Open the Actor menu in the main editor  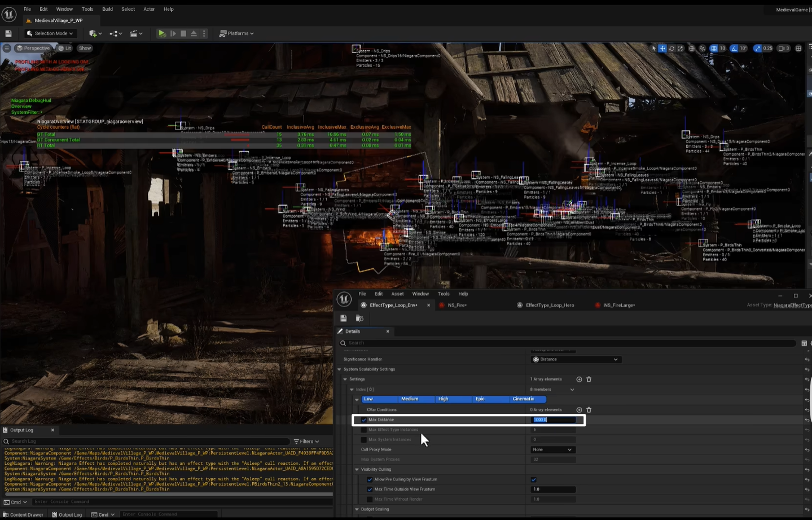coord(149,9)
